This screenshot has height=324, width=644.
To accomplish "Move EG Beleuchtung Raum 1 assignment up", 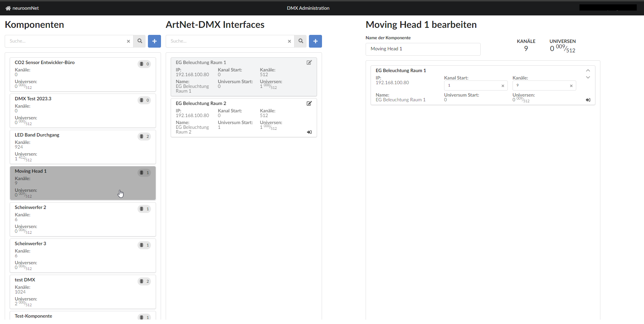I will 588,70.
